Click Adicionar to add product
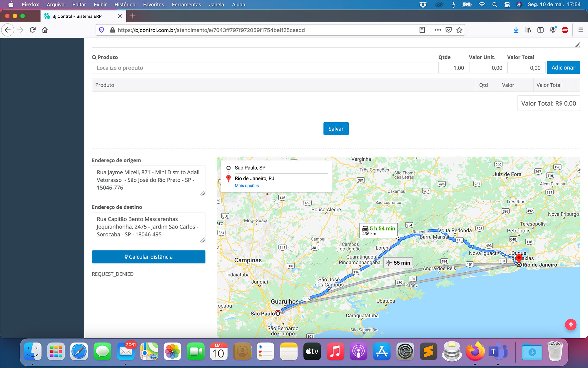The width and height of the screenshot is (588, 368). tap(563, 68)
